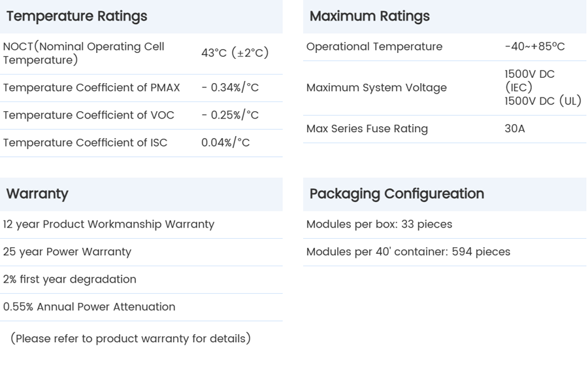Click the 0.04%/°C ISC coefficient value
The height and width of the screenshot is (365, 588).
tap(225, 143)
